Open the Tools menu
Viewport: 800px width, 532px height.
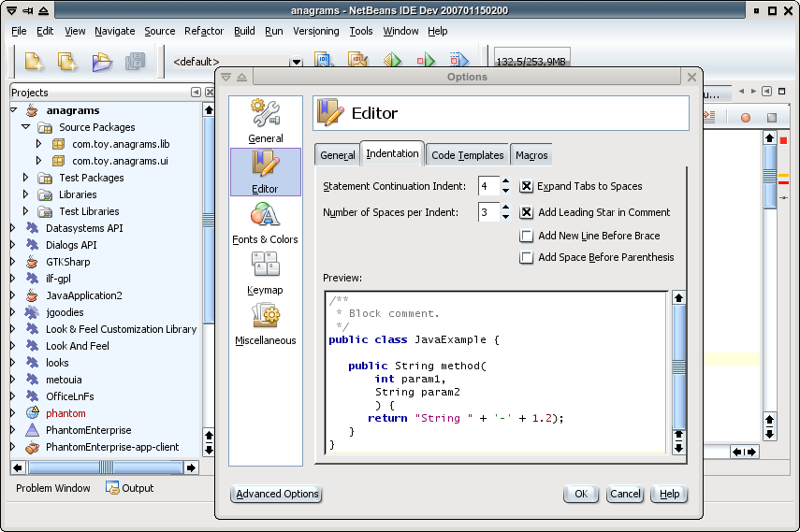[361, 31]
